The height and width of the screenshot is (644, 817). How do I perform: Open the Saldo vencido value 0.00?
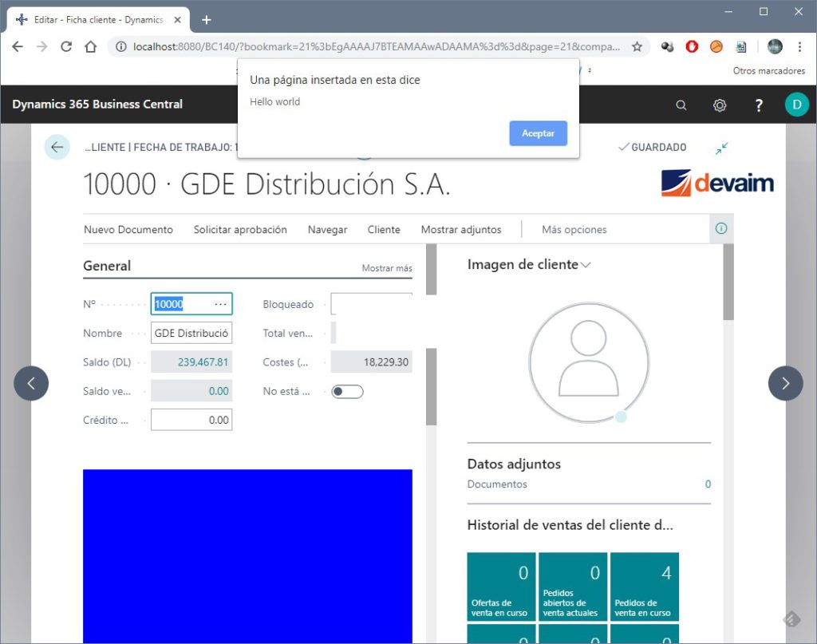coord(219,391)
